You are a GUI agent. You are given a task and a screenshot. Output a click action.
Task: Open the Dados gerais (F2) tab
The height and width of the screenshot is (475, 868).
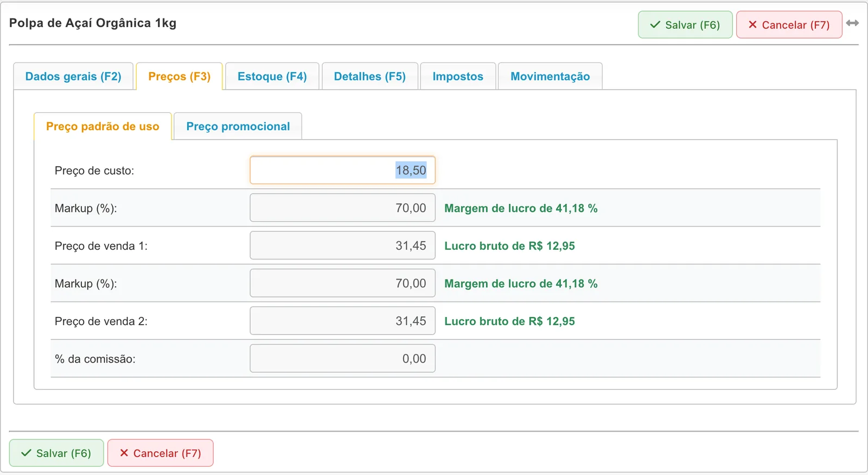(x=73, y=77)
